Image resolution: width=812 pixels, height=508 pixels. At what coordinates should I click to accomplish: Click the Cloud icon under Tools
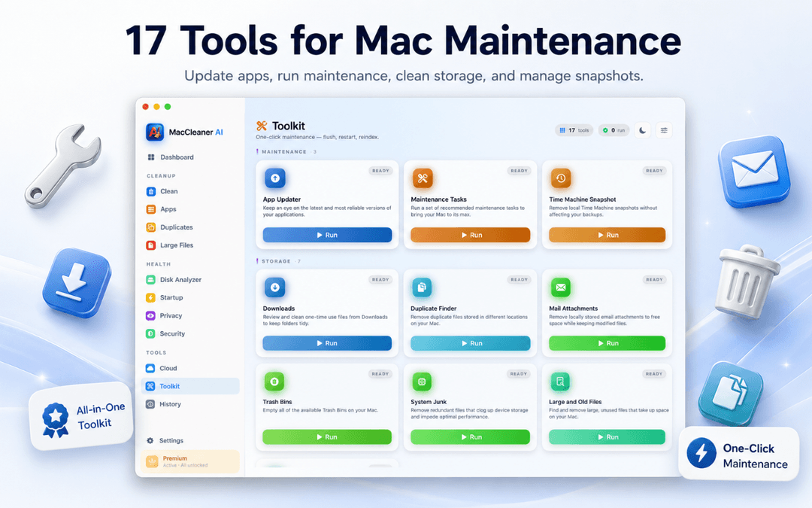click(150, 368)
